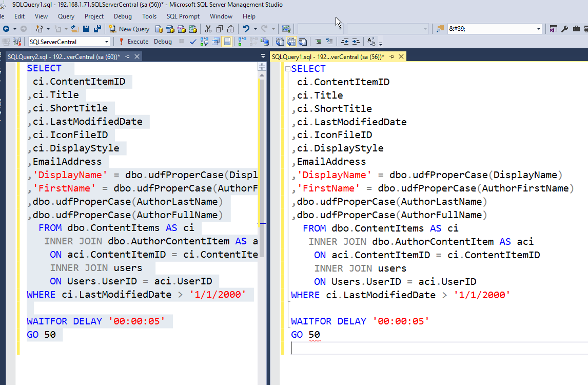588x385 pixels.
Task: Click the Change Connection icon
Action: [17, 42]
